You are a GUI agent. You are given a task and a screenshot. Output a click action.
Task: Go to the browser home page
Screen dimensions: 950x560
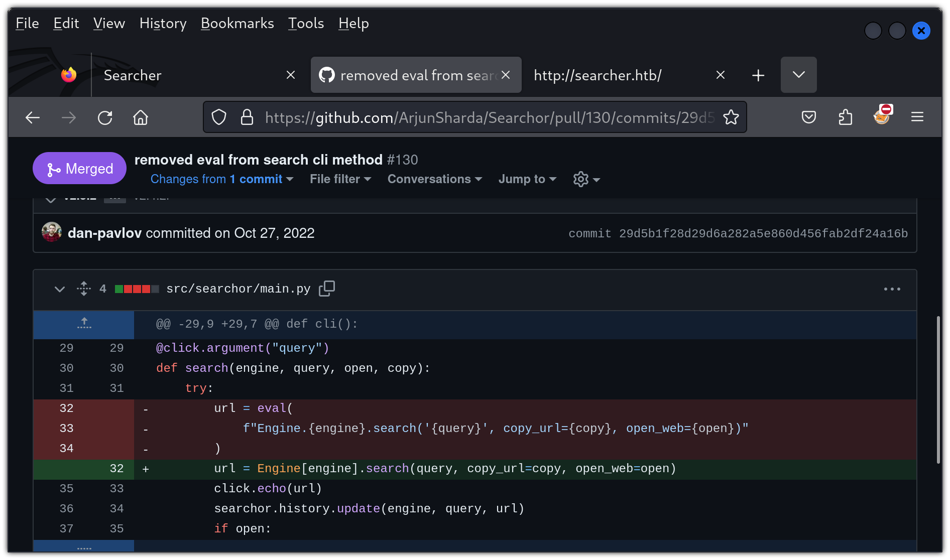141,118
